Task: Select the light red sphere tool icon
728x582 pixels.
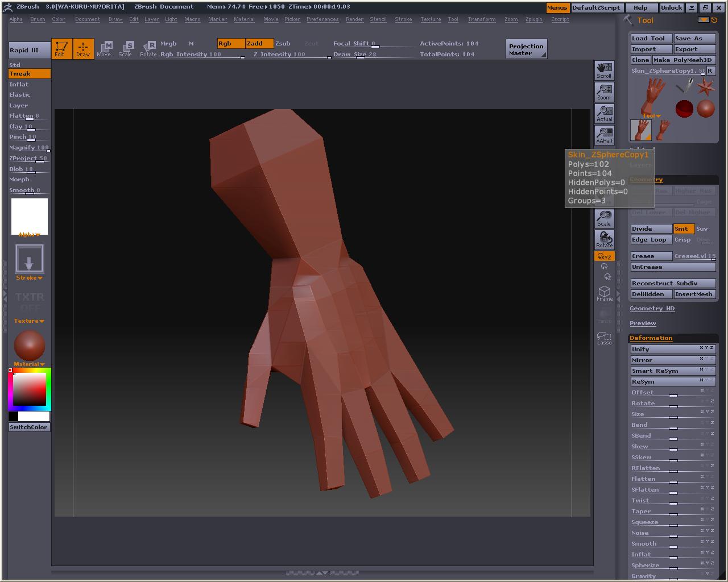Action: point(706,108)
